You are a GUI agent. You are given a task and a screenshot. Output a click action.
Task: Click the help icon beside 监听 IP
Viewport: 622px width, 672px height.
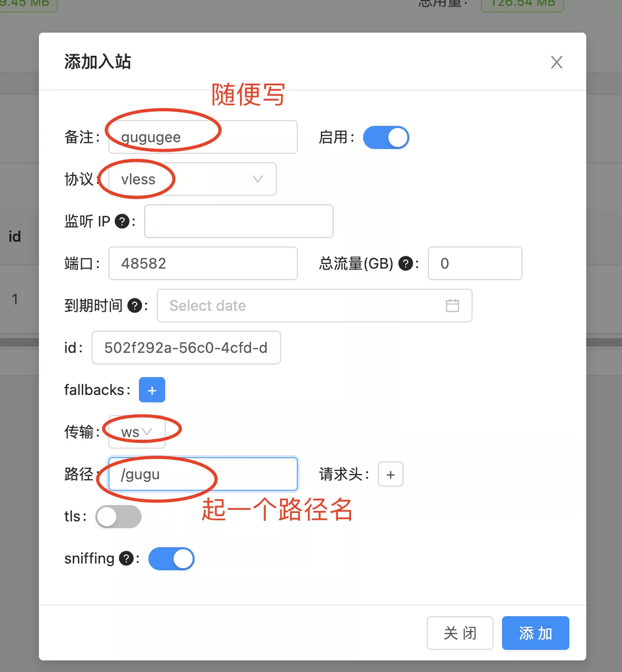122,221
